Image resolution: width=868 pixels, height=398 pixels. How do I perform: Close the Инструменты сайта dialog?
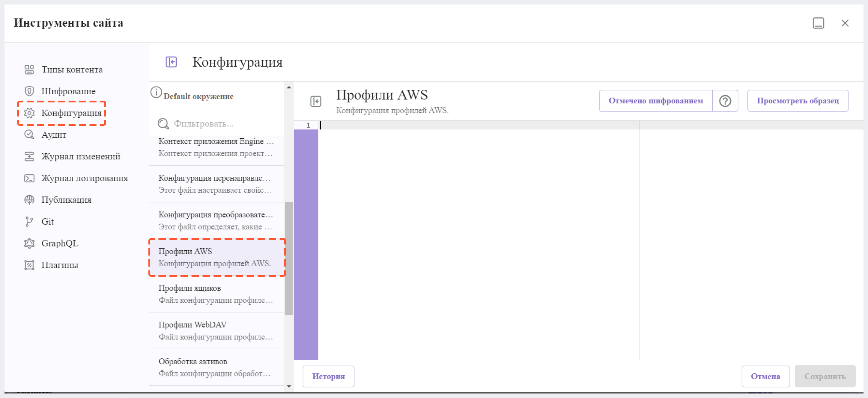845,23
